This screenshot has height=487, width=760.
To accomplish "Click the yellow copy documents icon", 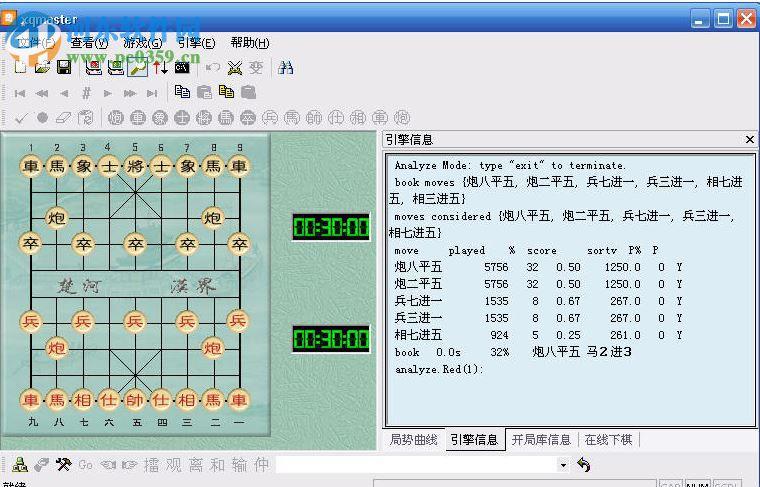I will pyautogui.click(x=226, y=91).
